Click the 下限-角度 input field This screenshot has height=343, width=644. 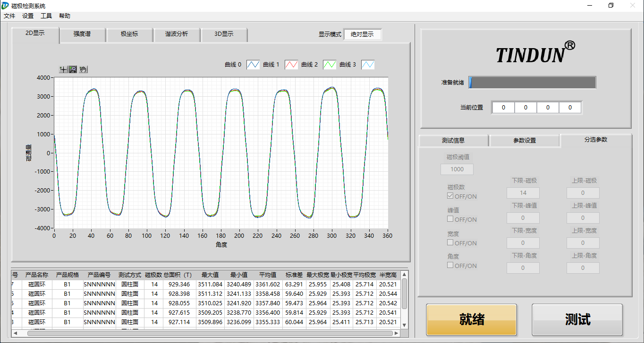tap(523, 268)
